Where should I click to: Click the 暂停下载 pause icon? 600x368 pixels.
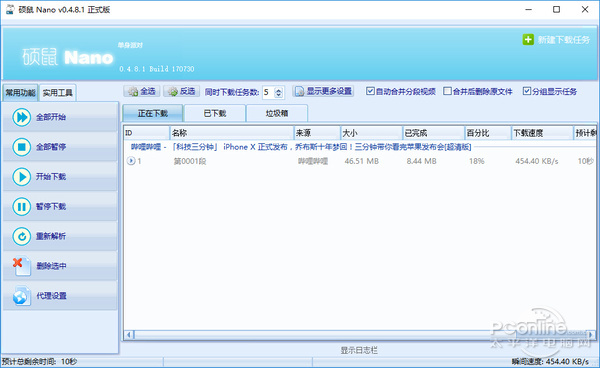[x=21, y=207]
